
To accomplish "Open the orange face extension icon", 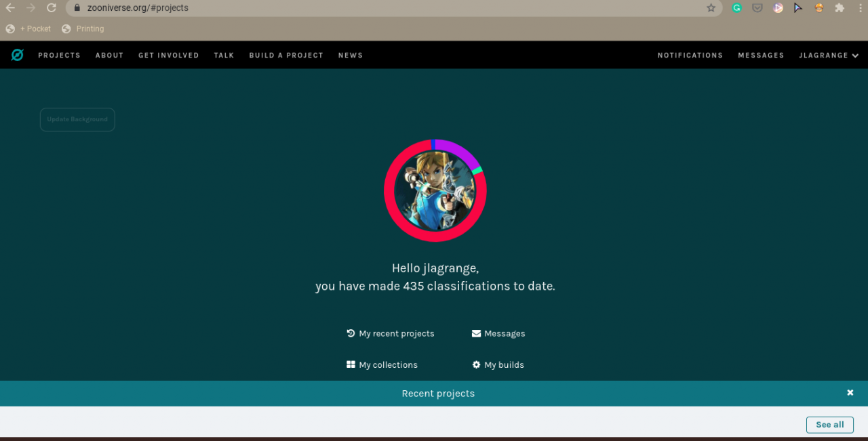I will (x=819, y=8).
